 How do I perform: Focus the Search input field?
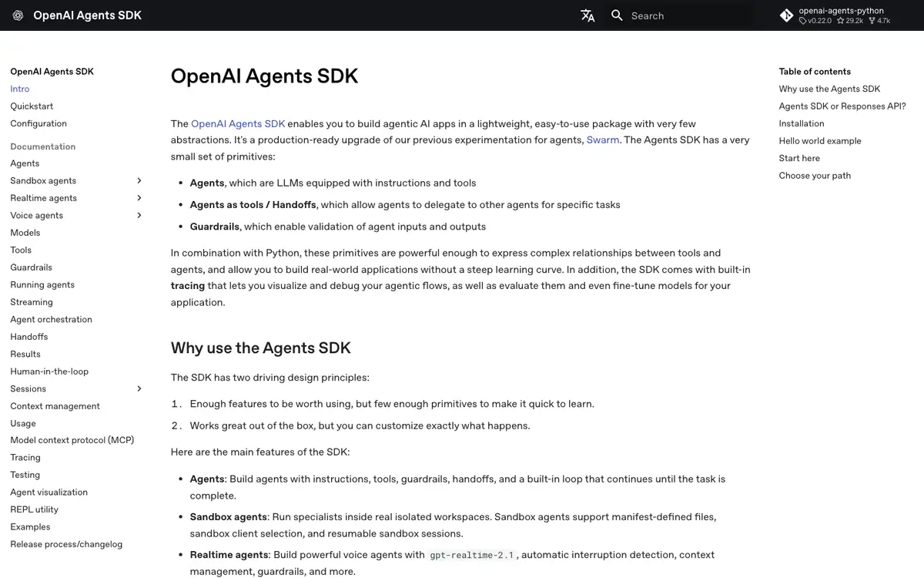[678, 15]
